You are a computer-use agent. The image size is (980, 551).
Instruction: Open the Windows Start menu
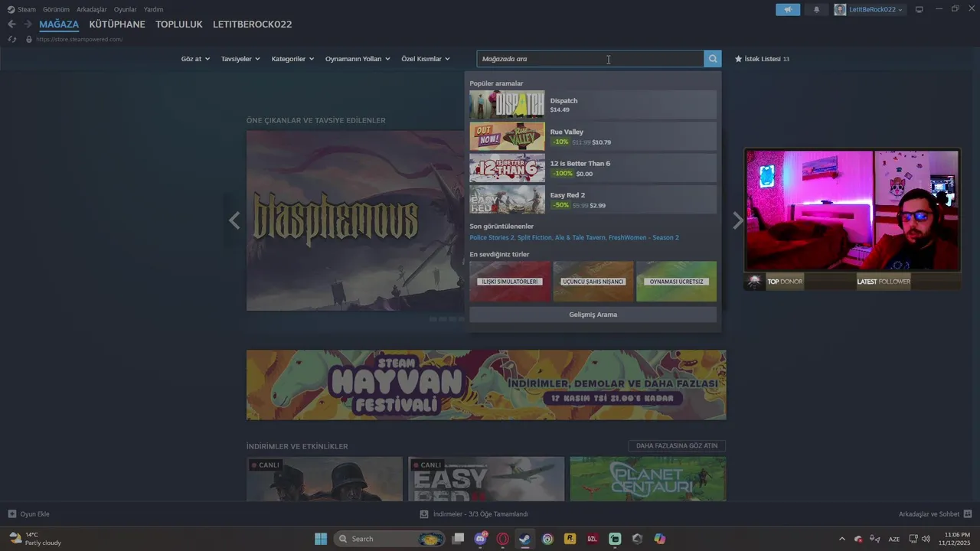[321, 539]
